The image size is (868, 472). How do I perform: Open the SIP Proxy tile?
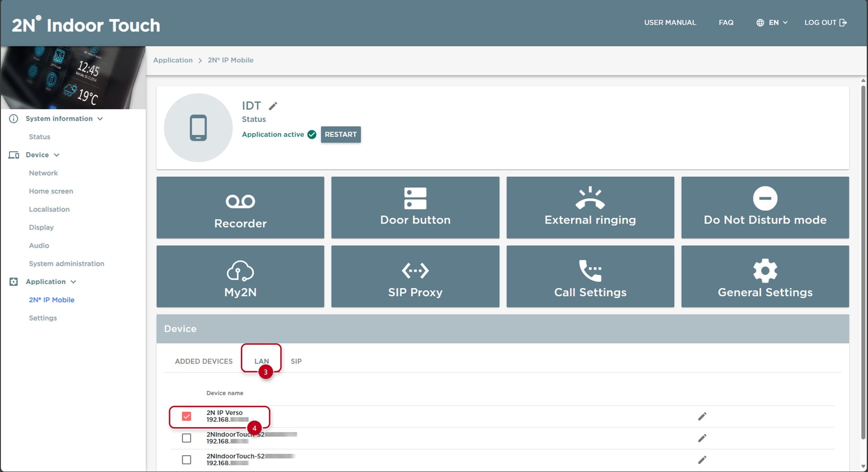coord(415,276)
